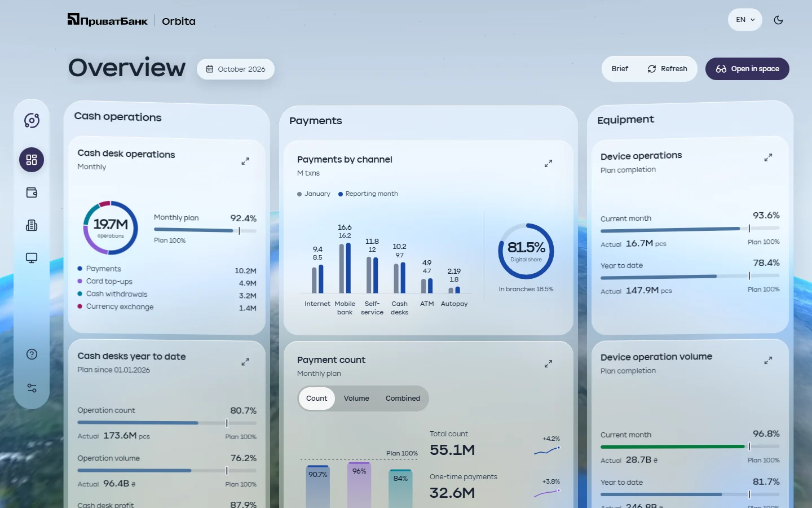Click the Monthly plan 92.4% progress bar
The width and height of the screenshot is (812, 508).
pyautogui.click(x=205, y=230)
